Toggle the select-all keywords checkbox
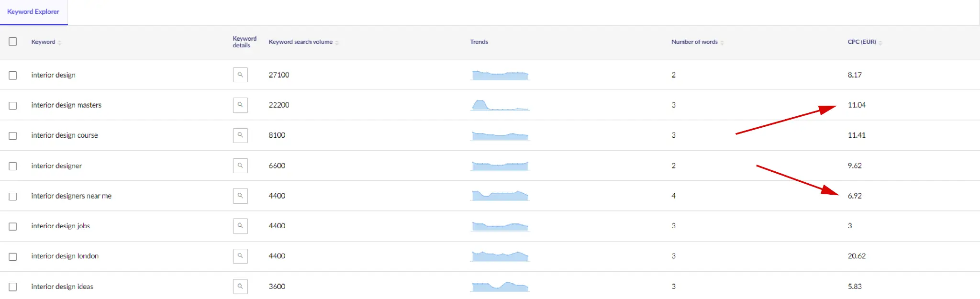 [x=13, y=42]
